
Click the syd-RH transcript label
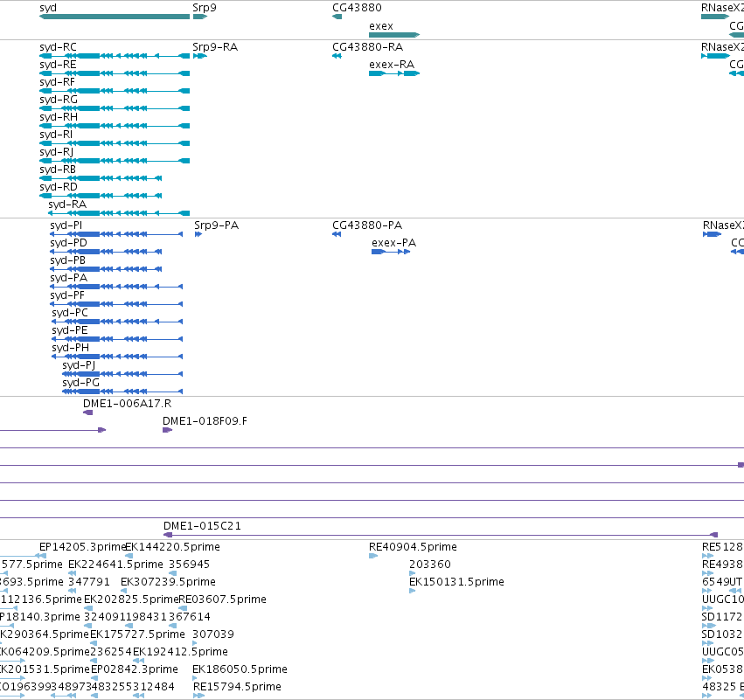(x=59, y=117)
